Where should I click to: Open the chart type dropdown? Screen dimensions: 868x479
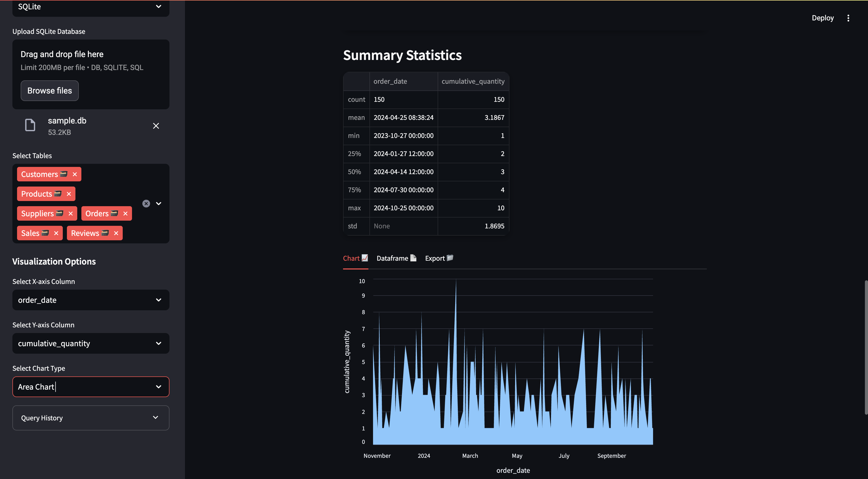click(x=91, y=387)
